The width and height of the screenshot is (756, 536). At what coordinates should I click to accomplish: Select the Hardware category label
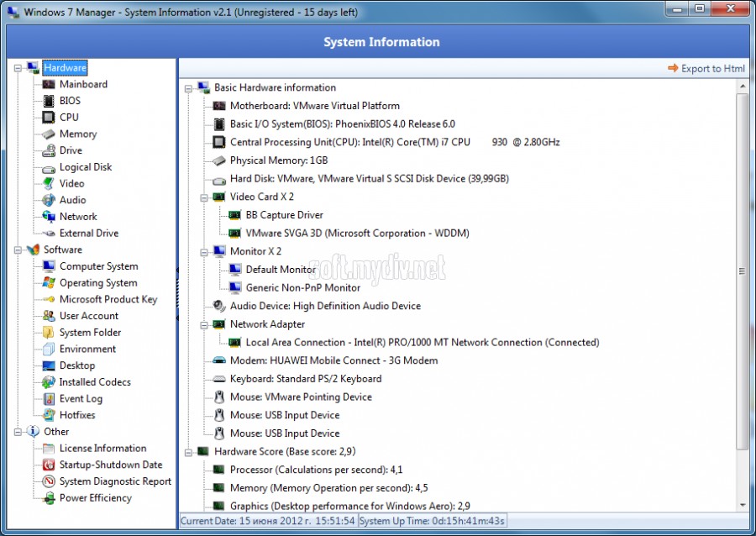(65, 67)
